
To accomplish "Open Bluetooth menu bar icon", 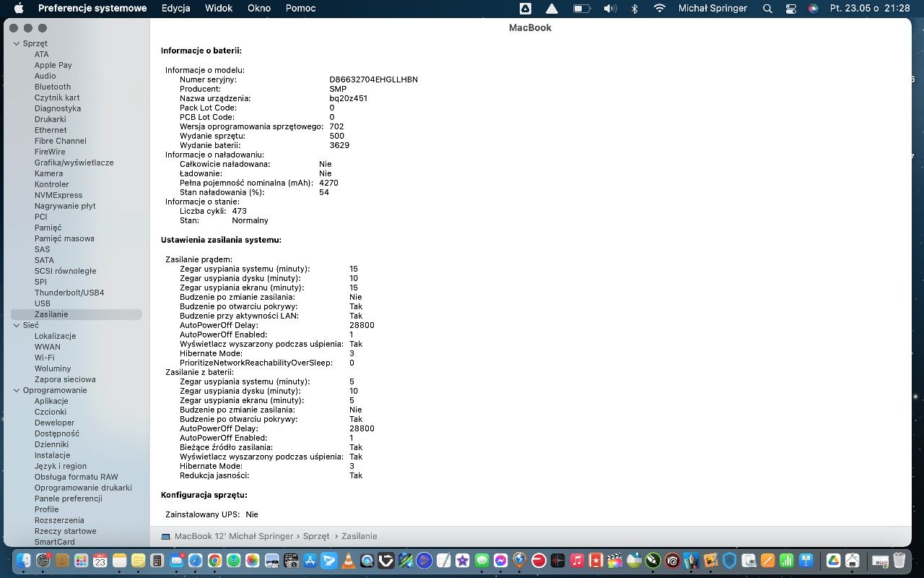I will [x=635, y=8].
